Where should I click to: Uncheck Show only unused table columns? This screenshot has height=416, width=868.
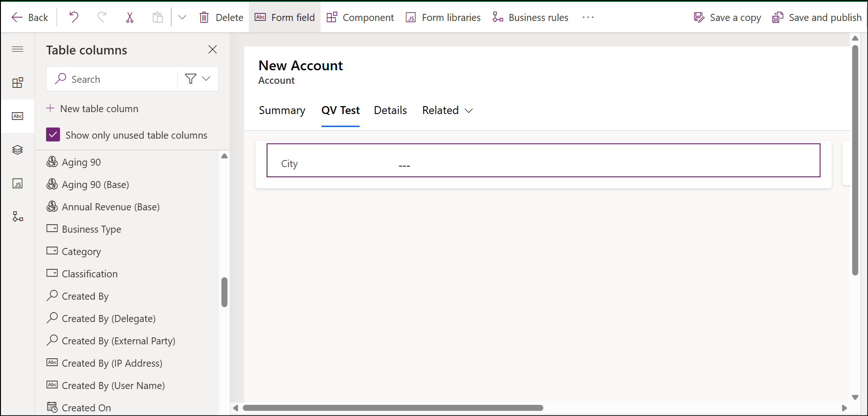point(53,135)
